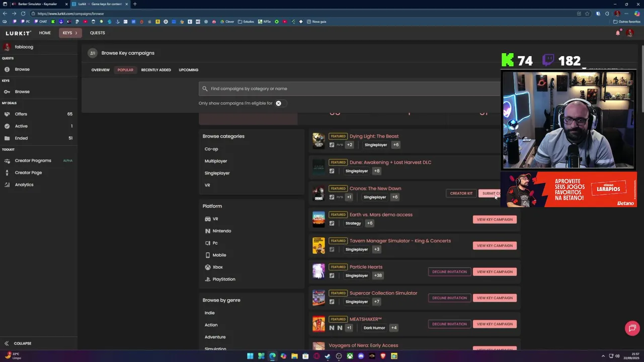Click the Creator Page sidebar icon
Viewport: 644px width, 362px height.
tap(7, 172)
